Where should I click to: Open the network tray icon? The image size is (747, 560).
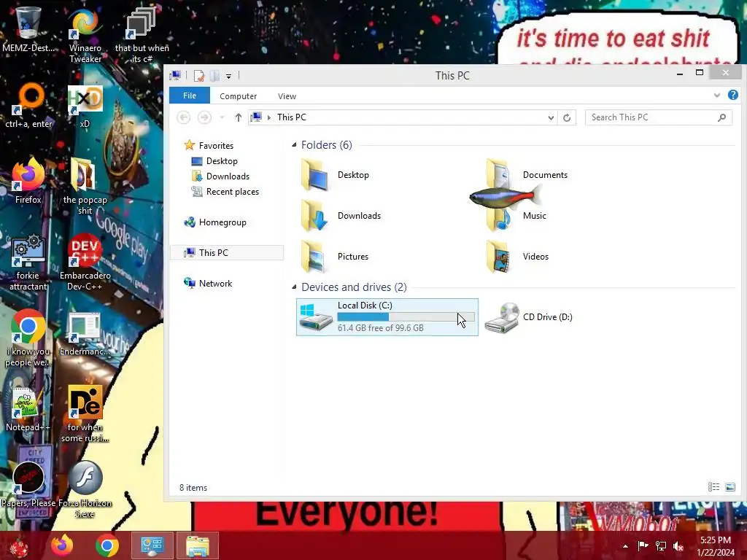pos(661,545)
